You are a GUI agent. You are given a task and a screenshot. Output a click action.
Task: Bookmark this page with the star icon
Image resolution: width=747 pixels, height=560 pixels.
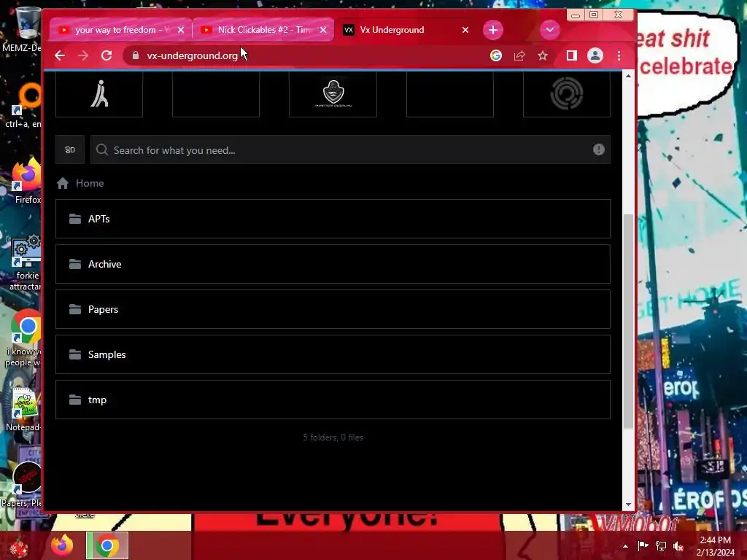pyautogui.click(x=543, y=55)
